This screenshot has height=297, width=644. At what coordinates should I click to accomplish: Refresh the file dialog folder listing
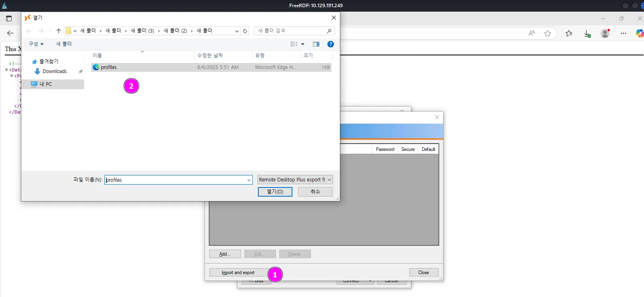tap(245, 31)
